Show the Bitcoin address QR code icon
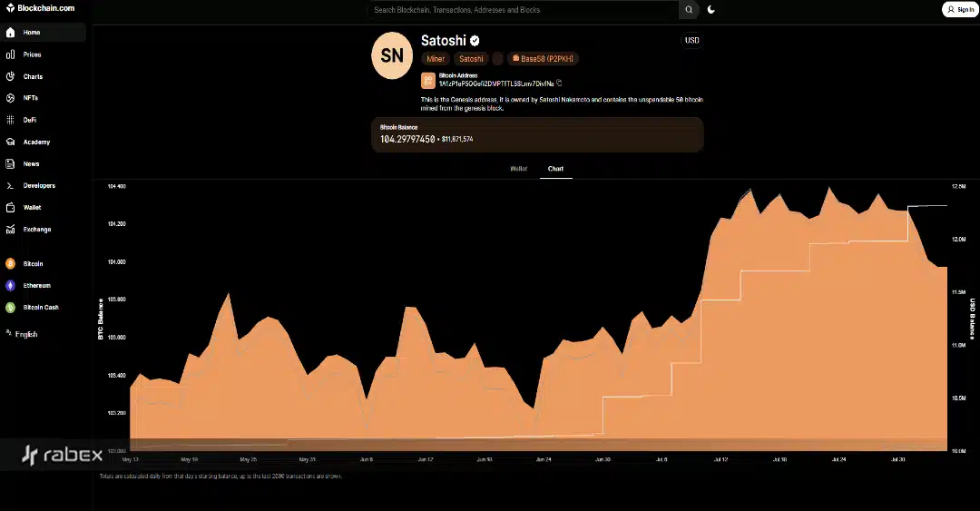The height and width of the screenshot is (511, 980). (x=428, y=80)
